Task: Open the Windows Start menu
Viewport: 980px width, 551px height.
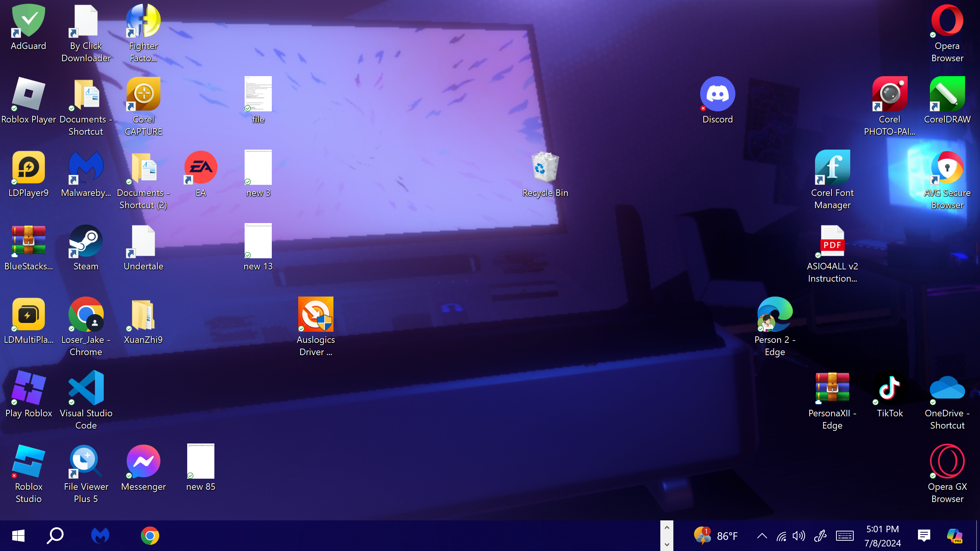Action: 18,536
